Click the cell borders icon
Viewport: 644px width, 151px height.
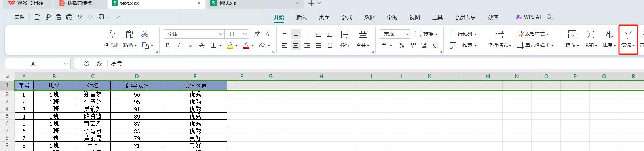pyautogui.click(x=214, y=45)
